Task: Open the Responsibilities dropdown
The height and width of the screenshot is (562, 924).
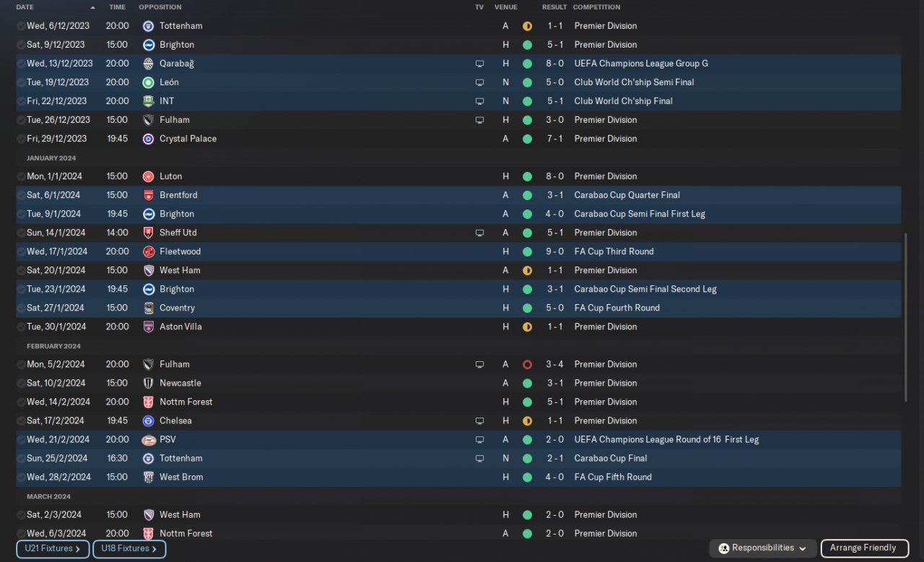Action: click(763, 548)
